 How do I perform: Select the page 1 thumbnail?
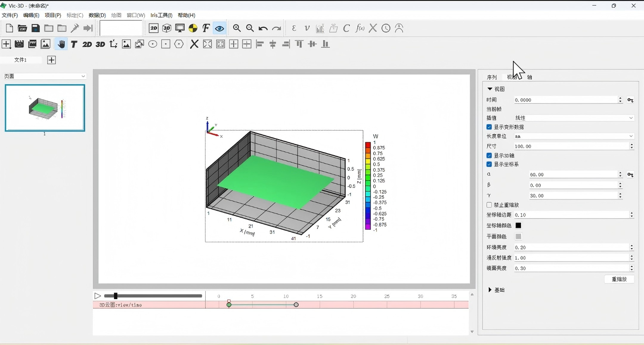[45, 108]
